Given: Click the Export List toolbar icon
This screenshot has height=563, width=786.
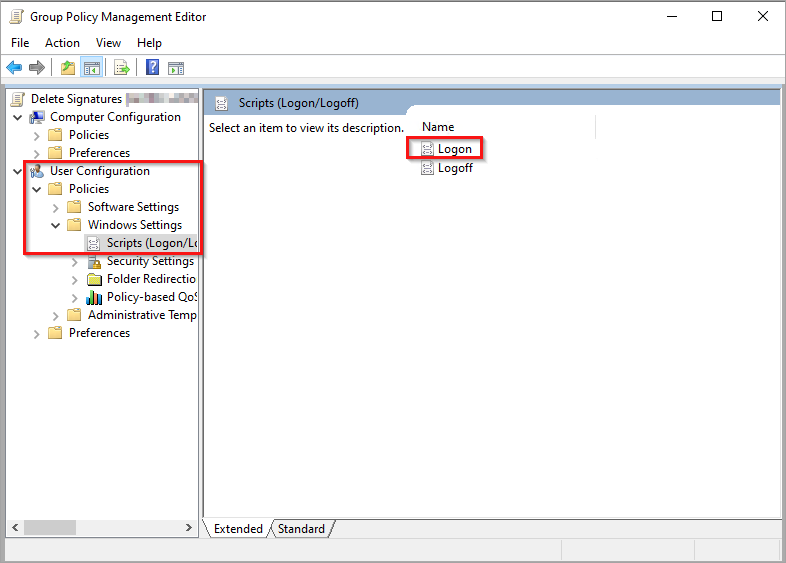Looking at the screenshot, I should pos(121,68).
